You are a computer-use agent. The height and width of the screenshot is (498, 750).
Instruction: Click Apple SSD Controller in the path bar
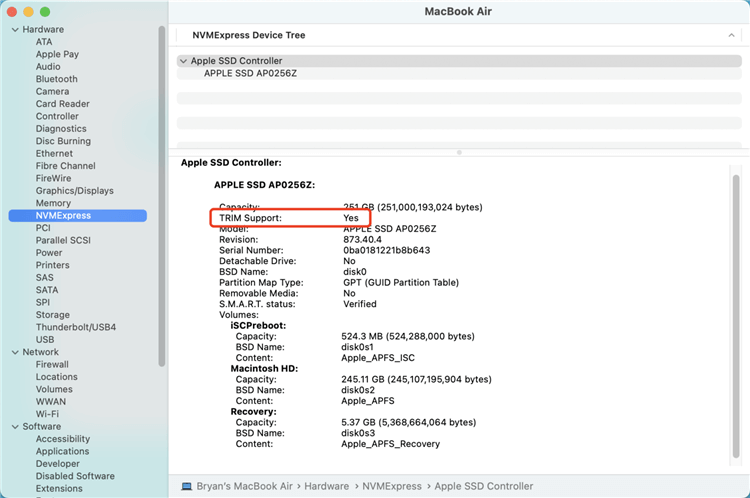point(484,487)
